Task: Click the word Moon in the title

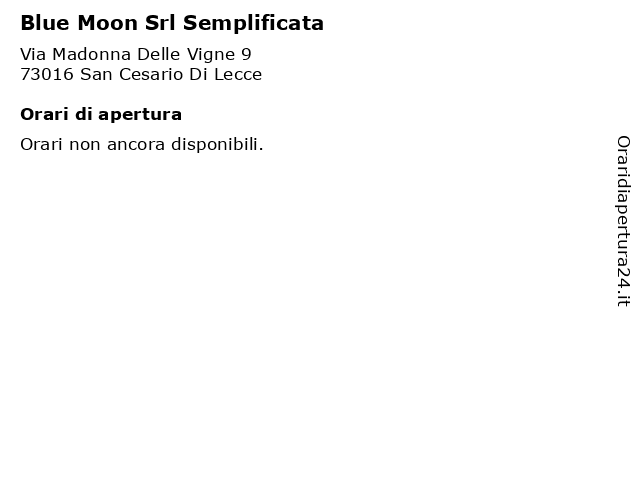Action: [x=108, y=23]
